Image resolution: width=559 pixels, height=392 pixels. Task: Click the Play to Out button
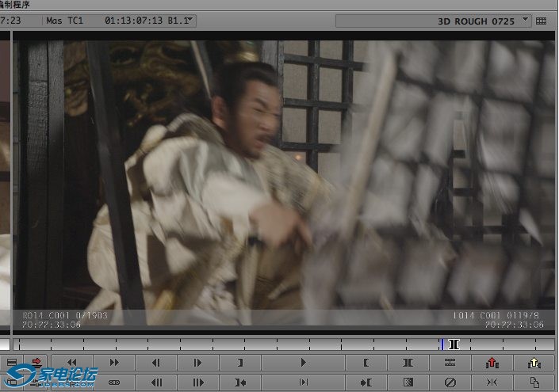click(x=303, y=382)
